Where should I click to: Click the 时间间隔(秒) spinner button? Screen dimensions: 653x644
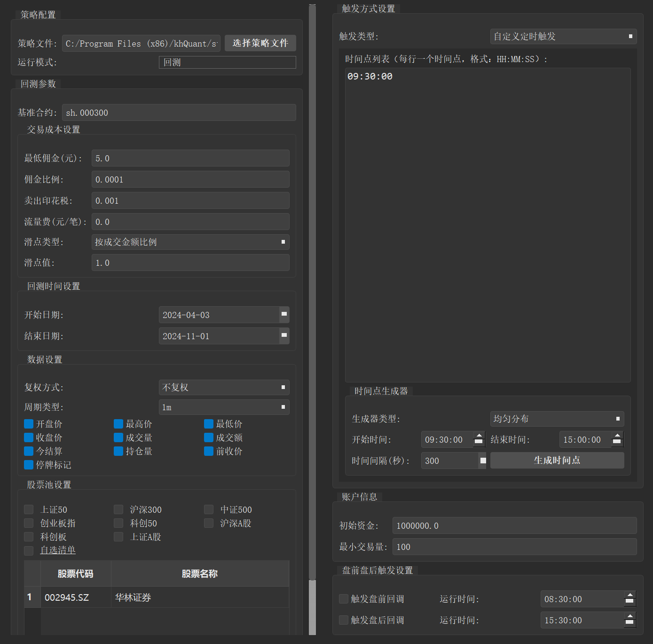pos(483,461)
